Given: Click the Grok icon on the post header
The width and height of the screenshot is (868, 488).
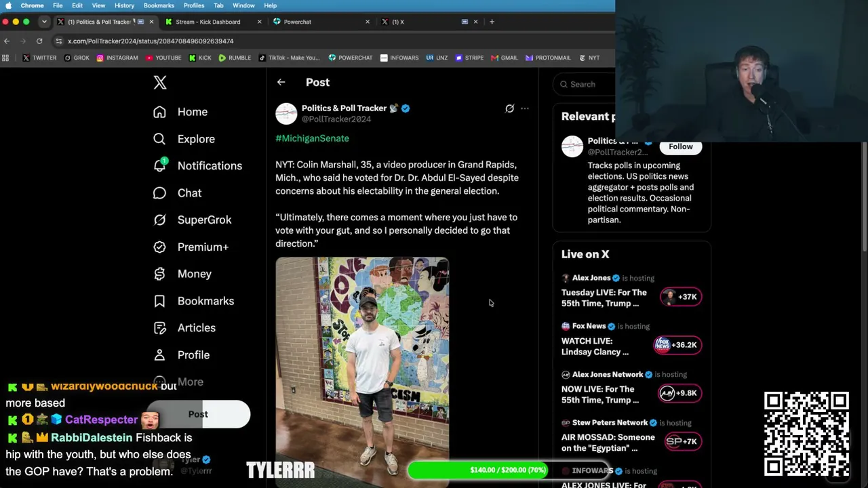Looking at the screenshot, I should (509, 108).
